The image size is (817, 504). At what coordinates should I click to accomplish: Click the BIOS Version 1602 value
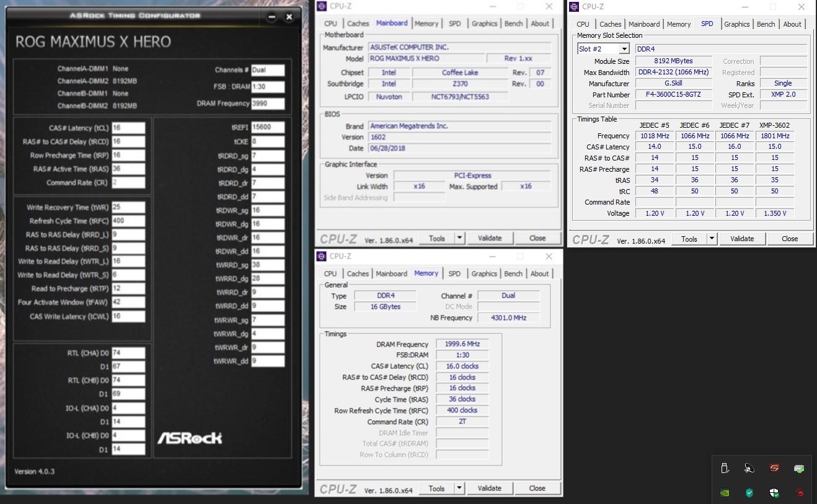pyautogui.click(x=459, y=137)
